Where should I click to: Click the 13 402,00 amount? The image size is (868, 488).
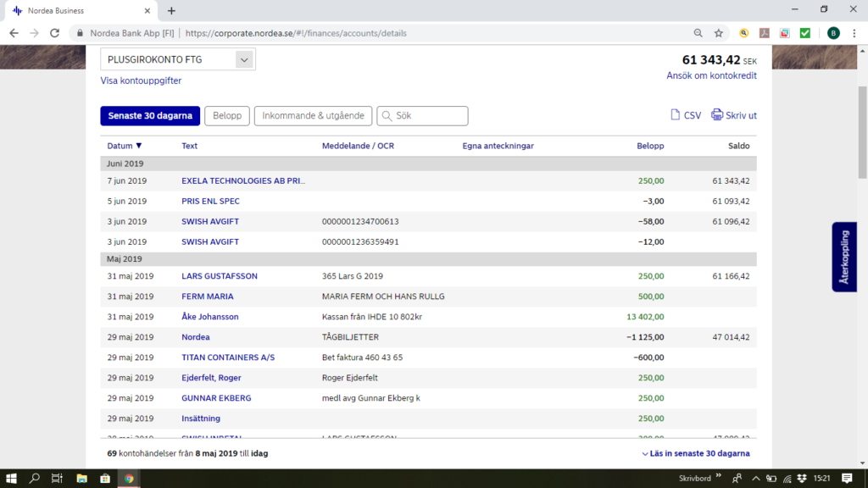coord(645,317)
